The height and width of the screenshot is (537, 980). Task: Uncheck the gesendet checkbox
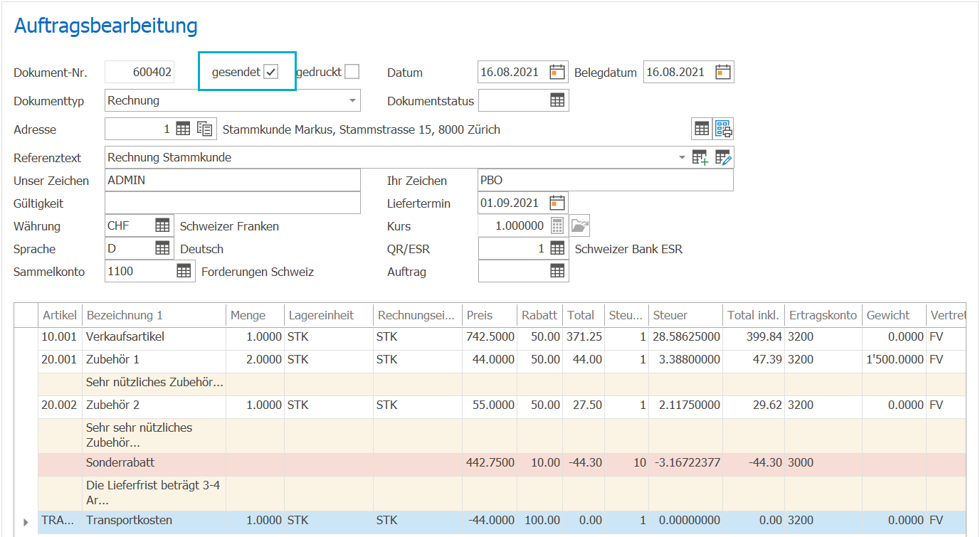point(270,72)
